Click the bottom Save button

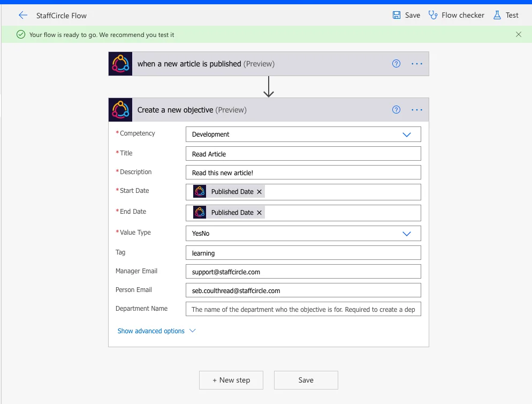tap(306, 380)
